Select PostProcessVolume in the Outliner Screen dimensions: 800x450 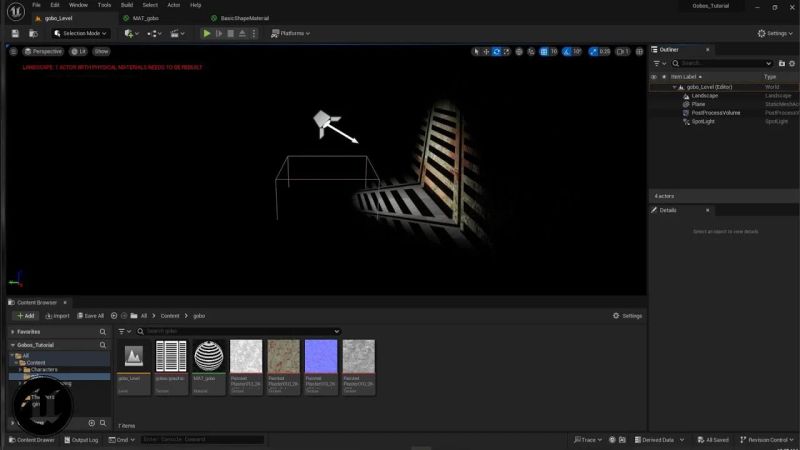coord(715,113)
